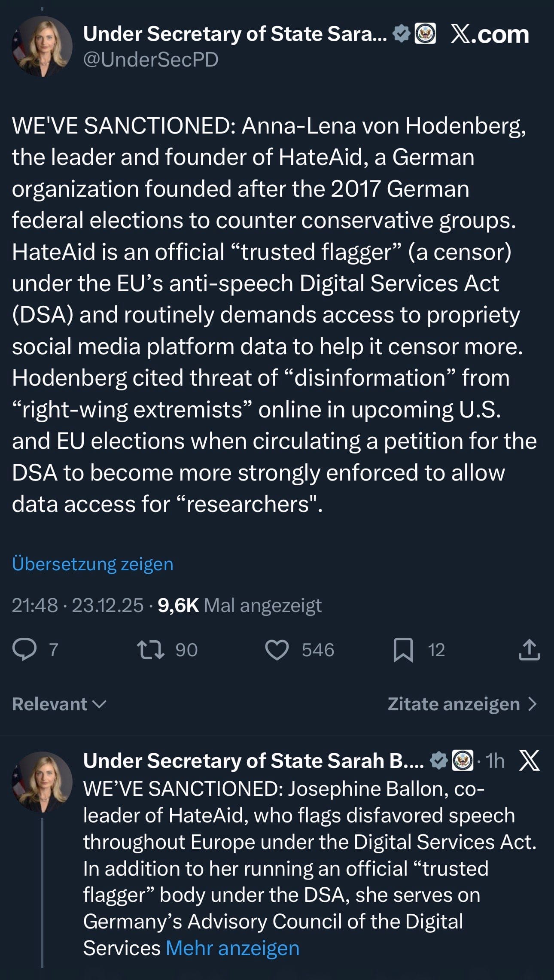Click the 1h timestamp on the reply
This screenshot has height=980, width=554.
[x=495, y=761]
